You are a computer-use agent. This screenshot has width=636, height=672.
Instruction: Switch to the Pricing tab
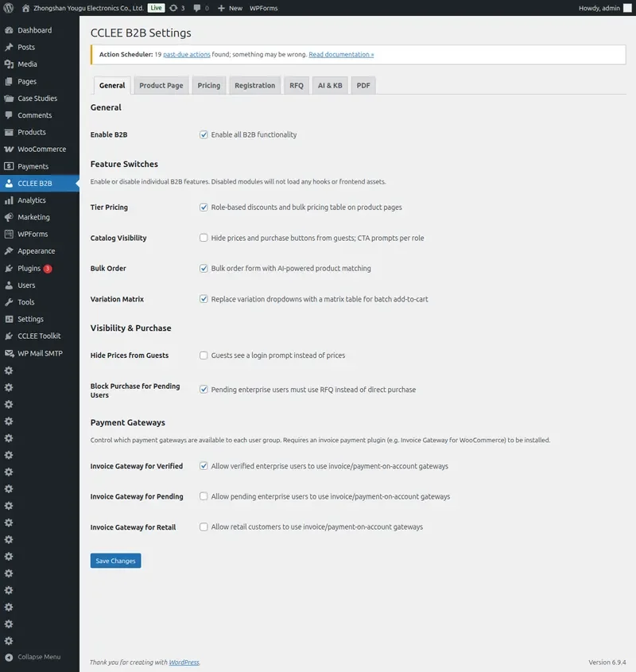pos(209,85)
